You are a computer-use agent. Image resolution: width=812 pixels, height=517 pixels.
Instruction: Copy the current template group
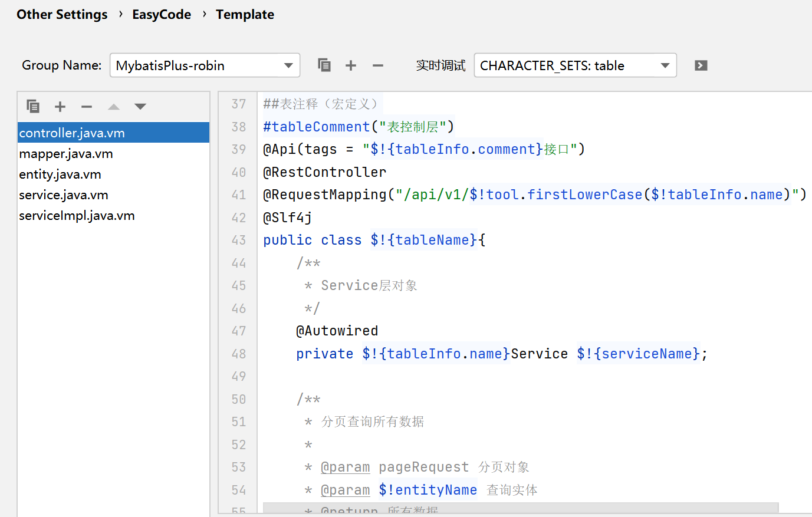coord(324,65)
